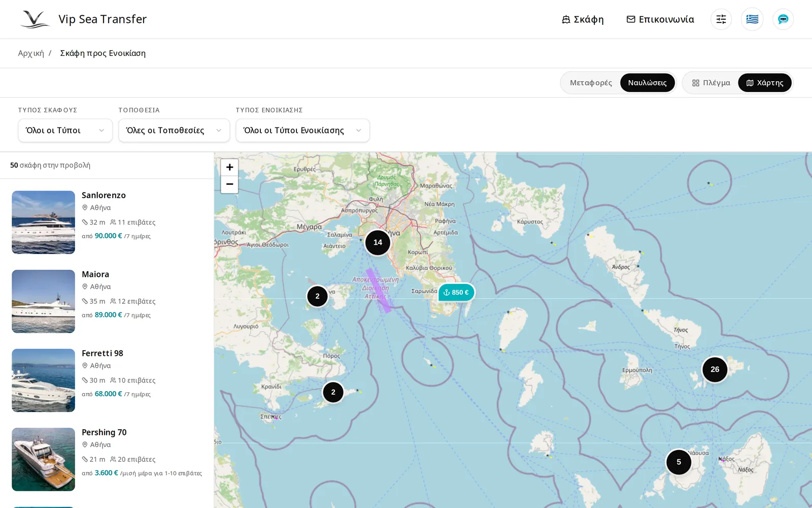Image resolution: width=812 pixels, height=508 pixels.
Task: Click the 68.000 € price text
Action: (108, 394)
